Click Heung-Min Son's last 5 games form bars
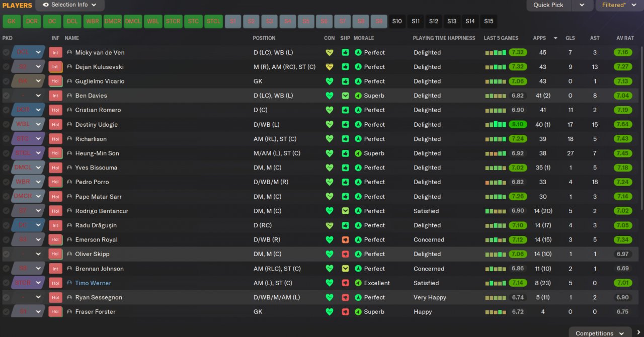Viewport: 644px width, 337px height. point(496,153)
